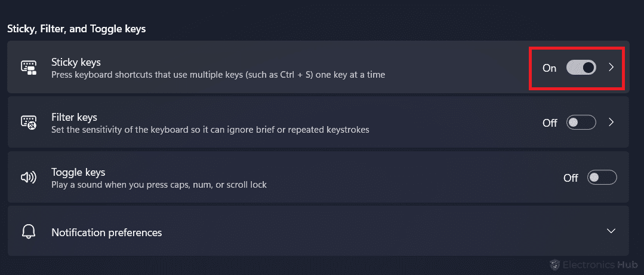
Task: Enable the Filter keys toggle
Action: click(581, 123)
